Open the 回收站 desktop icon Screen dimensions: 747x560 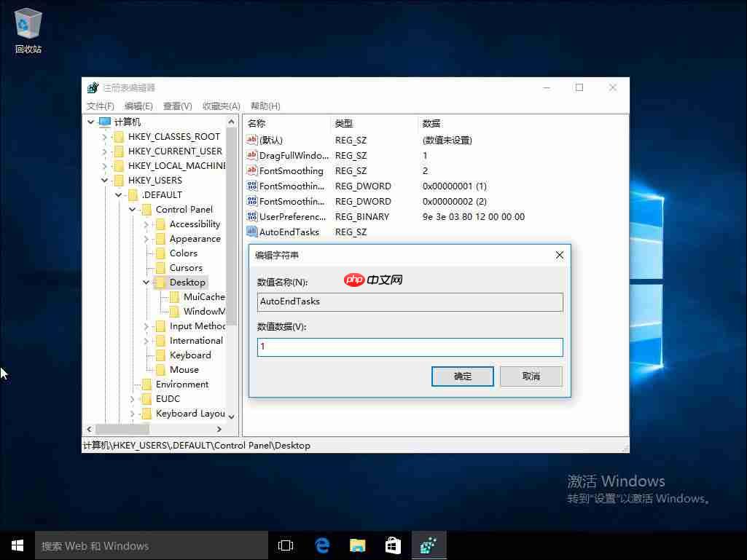[x=27, y=22]
